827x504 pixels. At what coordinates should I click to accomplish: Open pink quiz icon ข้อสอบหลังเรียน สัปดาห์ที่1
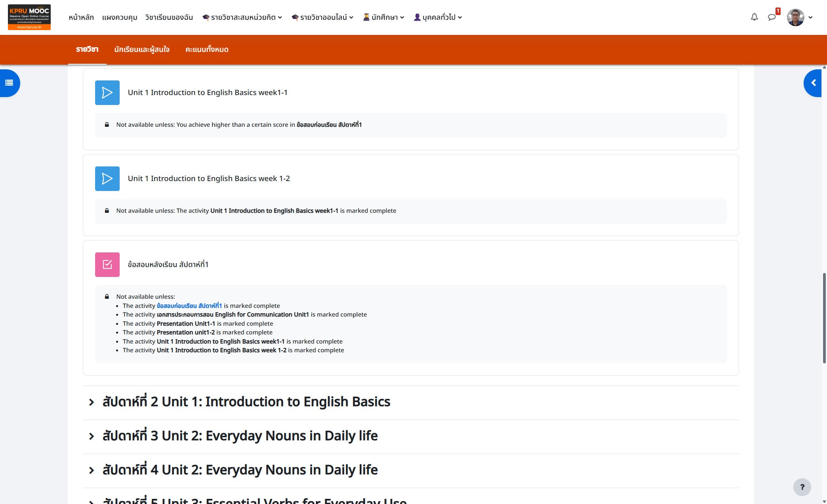(107, 265)
